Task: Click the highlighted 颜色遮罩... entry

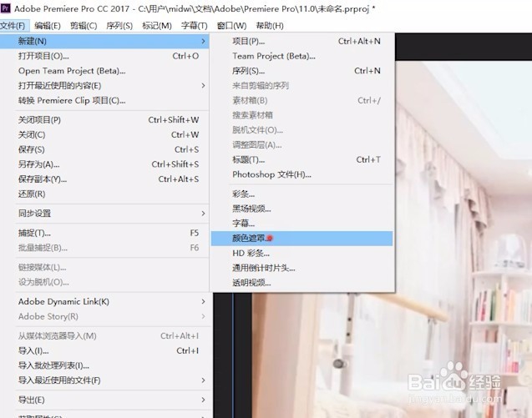Action: point(302,239)
